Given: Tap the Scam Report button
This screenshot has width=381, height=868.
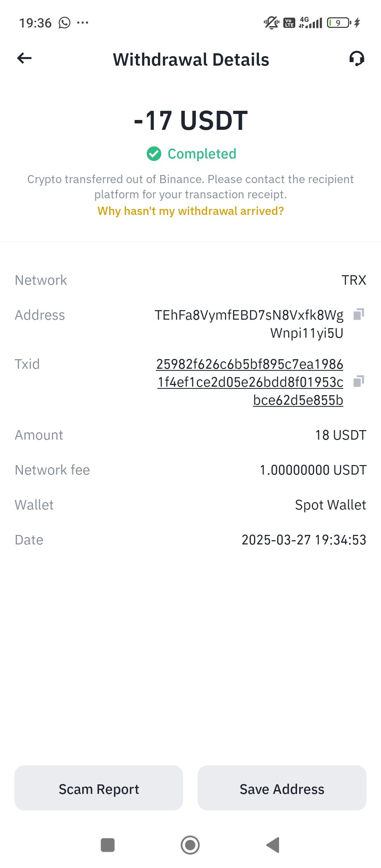Looking at the screenshot, I should [99, 789].
